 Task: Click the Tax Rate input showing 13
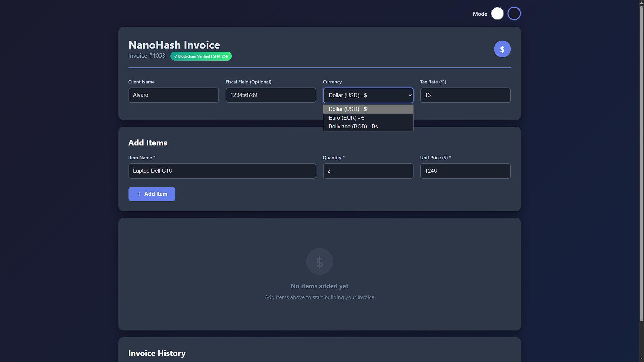click(x=465, y=95)
